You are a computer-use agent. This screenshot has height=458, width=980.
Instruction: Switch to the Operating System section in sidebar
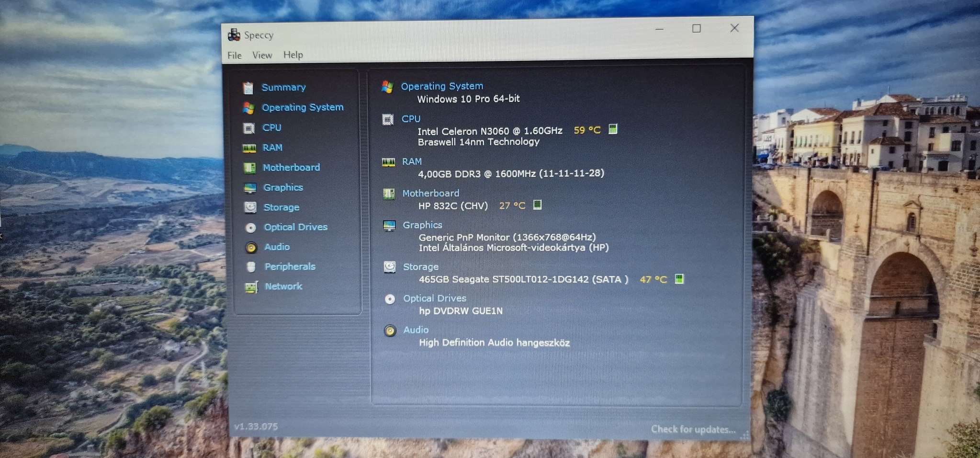303,107
